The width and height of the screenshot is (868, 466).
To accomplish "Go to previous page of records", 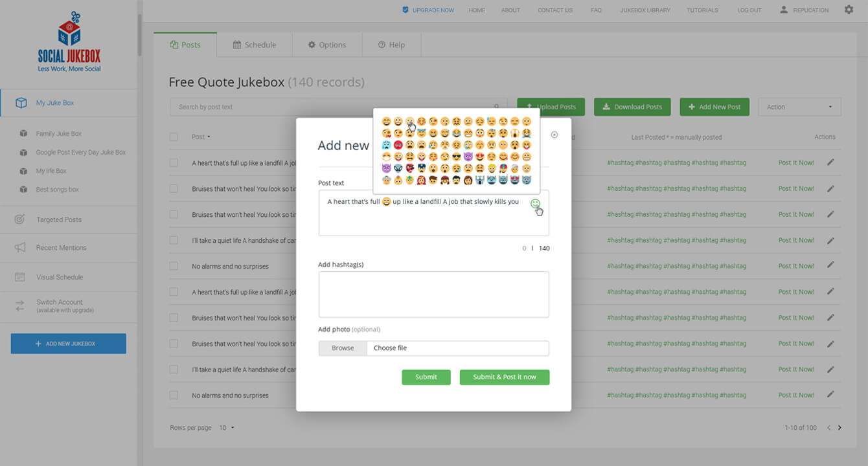I will [x=828, y=428].
